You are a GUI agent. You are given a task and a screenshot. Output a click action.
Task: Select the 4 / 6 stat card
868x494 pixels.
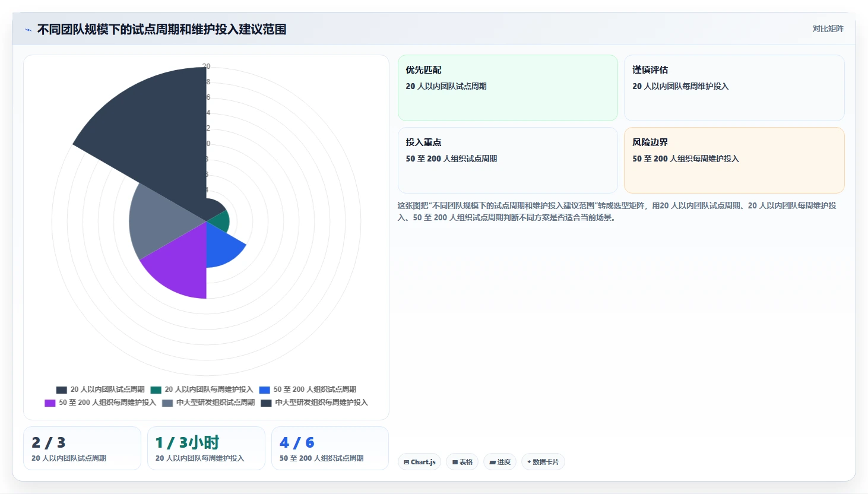[330, 448]
